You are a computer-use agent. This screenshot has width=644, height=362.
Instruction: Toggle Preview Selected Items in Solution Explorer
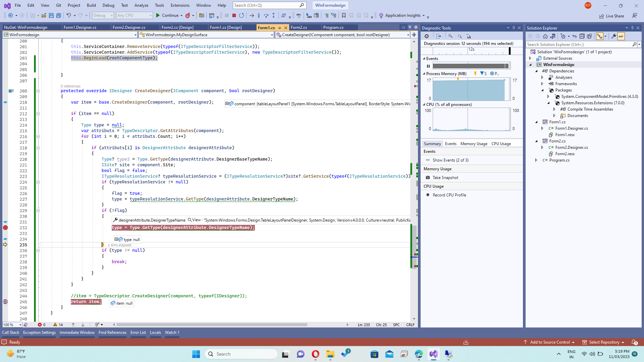[621, 36]
